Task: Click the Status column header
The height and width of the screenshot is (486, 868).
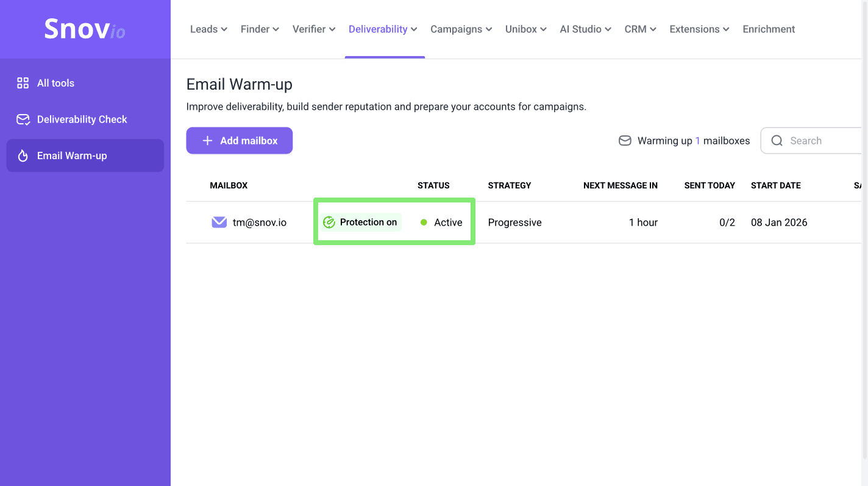Action: click(x=433, y=185)
